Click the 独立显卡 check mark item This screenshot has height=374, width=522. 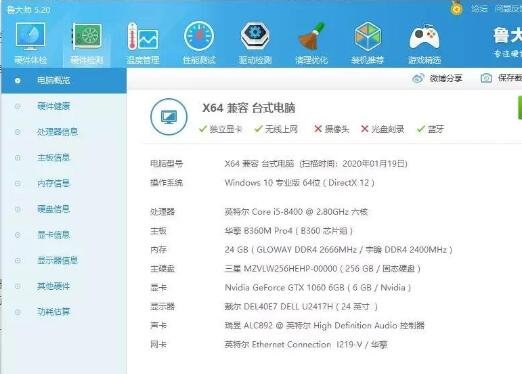[x=220, y=129]
